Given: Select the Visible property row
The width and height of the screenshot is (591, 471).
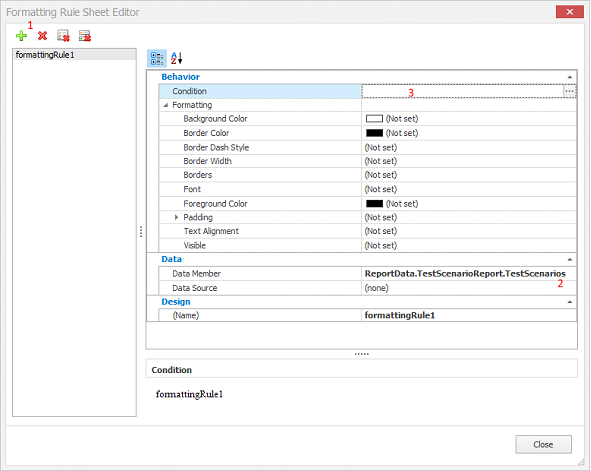Looking at the screenshot, I should coord(368,246).
